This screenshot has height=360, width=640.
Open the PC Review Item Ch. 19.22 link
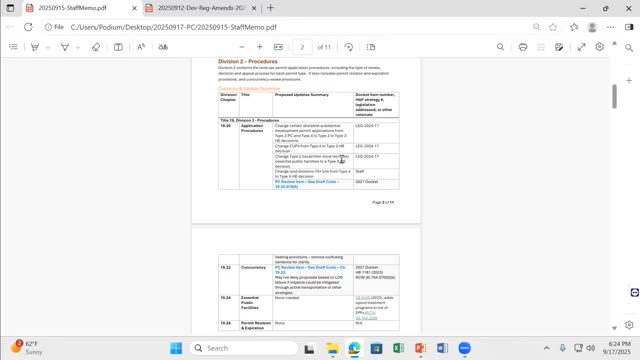pos(310,270)
